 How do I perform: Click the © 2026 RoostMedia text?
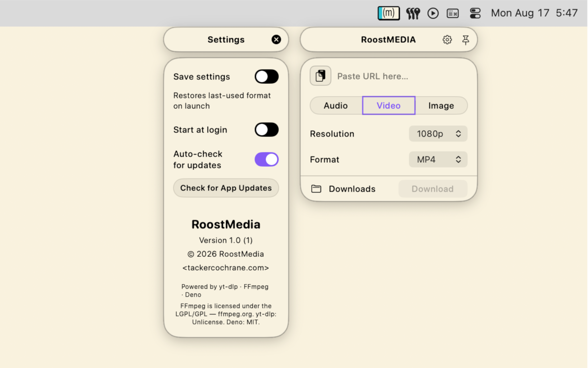pyautogui.click(x=226, y=254)
